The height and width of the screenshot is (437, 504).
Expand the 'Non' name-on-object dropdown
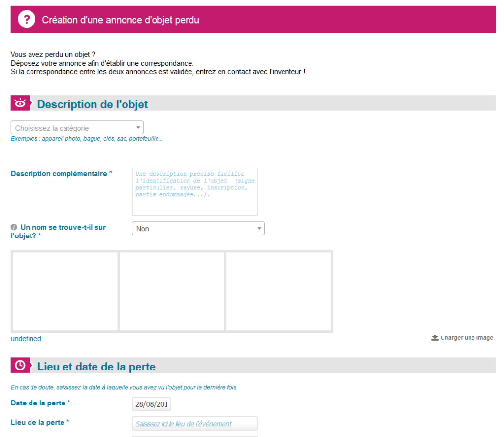[198, 229]
